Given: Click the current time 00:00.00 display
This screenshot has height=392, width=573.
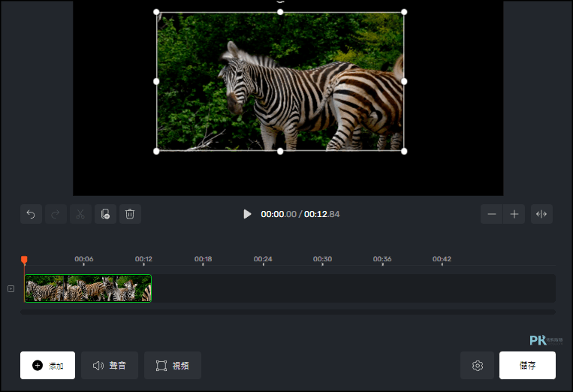Looking at the screenshot, I should coord(279,214).
